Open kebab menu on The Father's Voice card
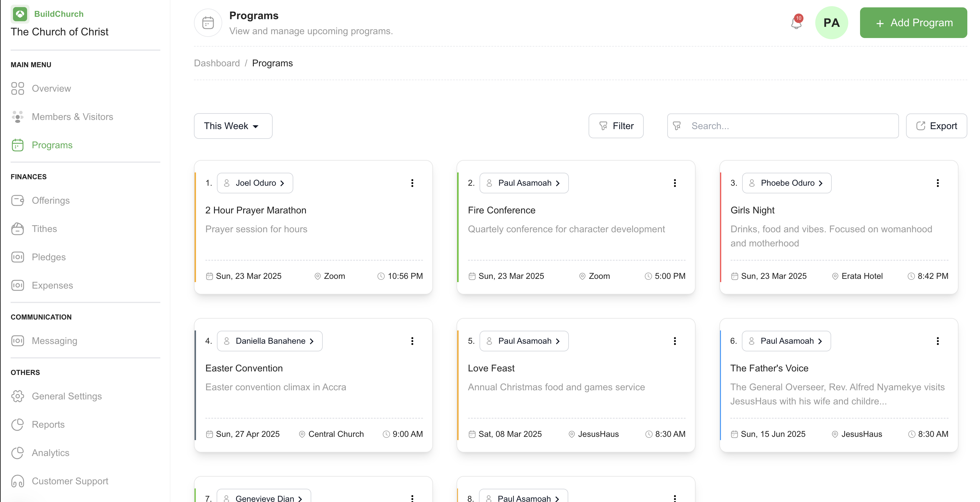This screenshot has width=980, height=502. click(x=937, y=341)
